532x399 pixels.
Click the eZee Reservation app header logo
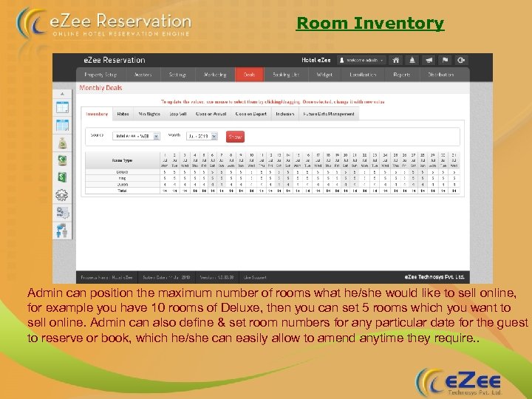(115, 60)
